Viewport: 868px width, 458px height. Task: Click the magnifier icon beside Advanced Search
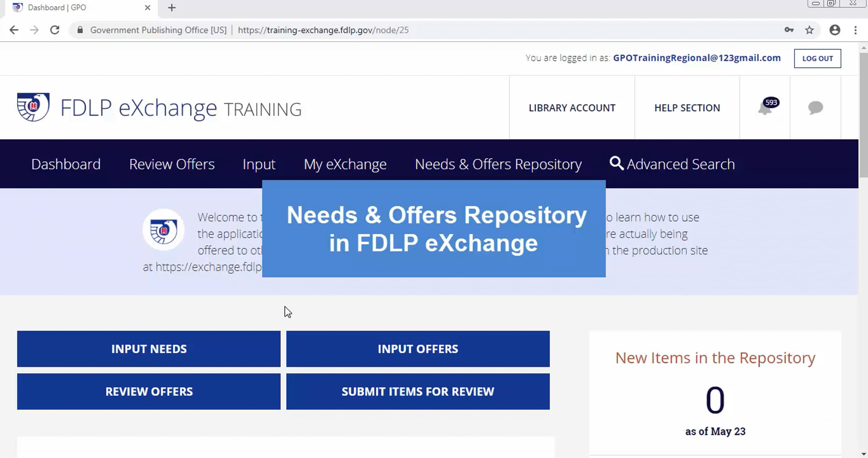tap(616, 163)
